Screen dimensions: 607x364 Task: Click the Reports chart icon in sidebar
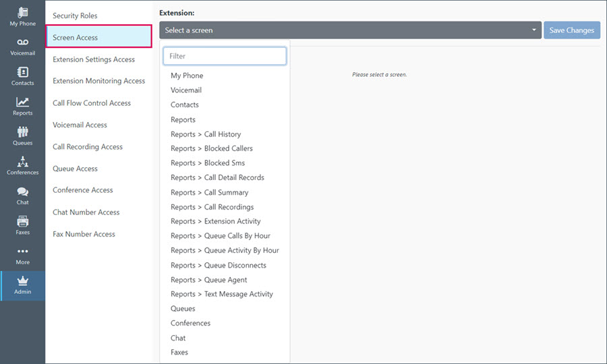22,102
